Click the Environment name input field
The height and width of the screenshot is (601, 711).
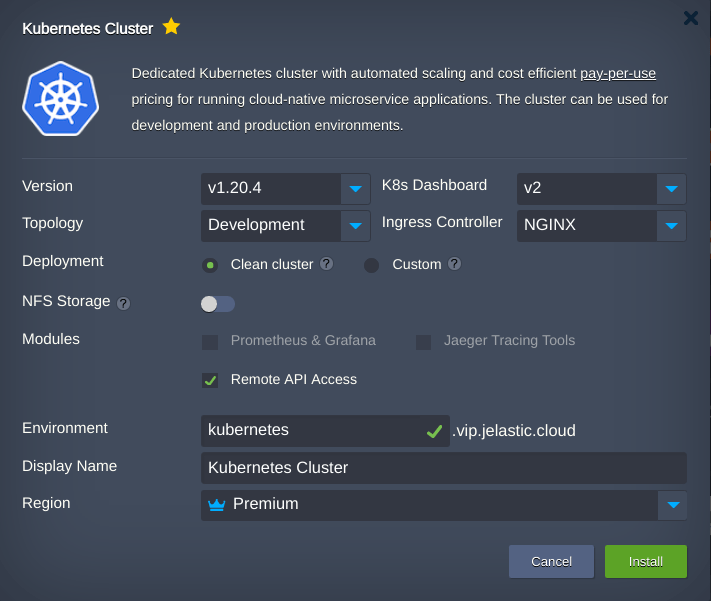pos(325,431)
